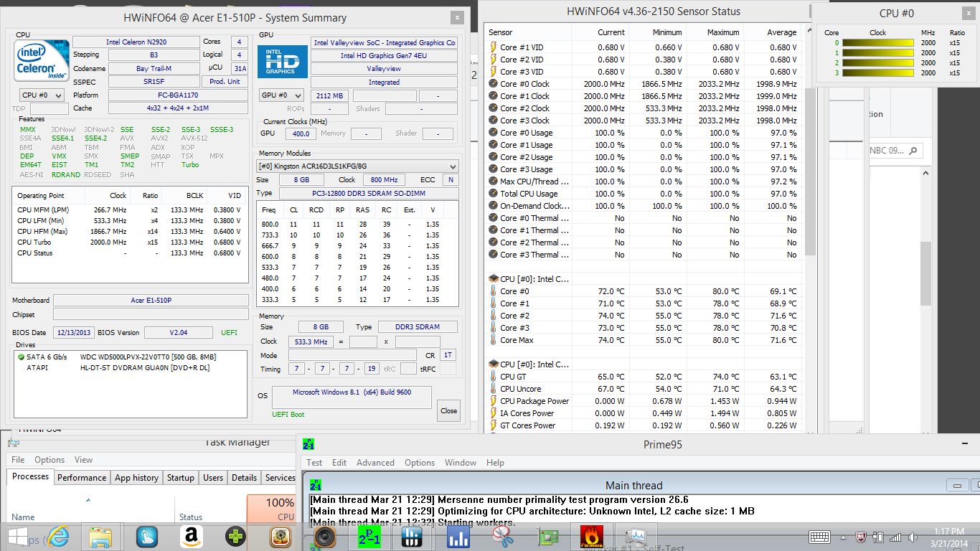
Task: Click the Intel Celeron logo
Action: [x=42, y=60]
